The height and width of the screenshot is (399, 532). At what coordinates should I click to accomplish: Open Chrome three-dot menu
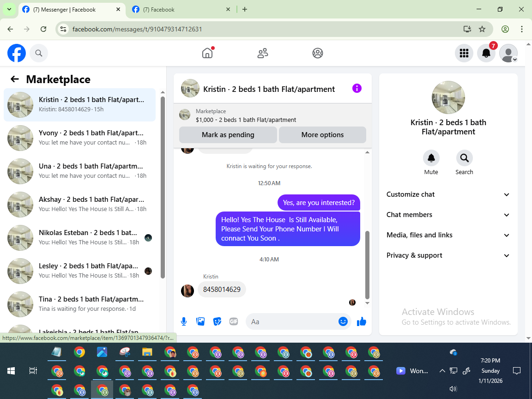(522, 29)
